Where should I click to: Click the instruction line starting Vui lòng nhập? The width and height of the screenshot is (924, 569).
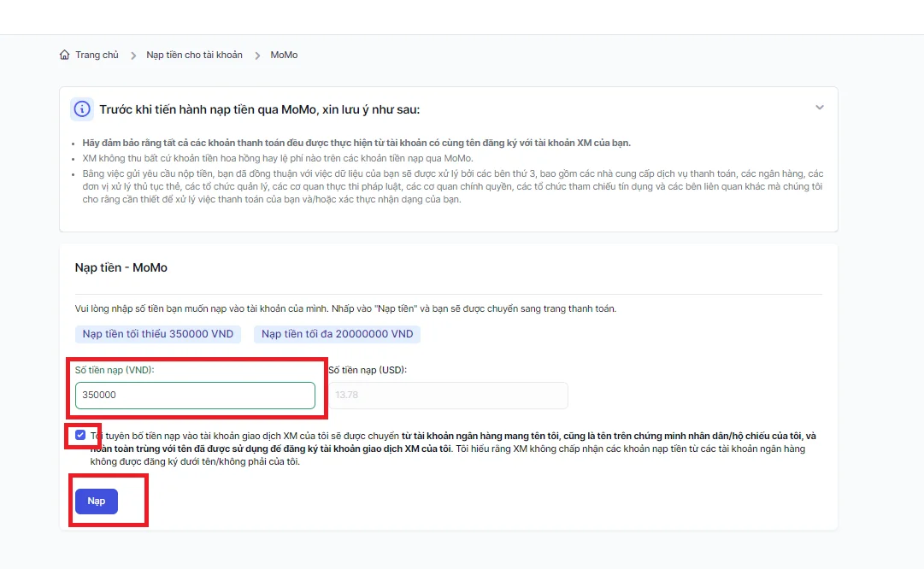(345, 308)
